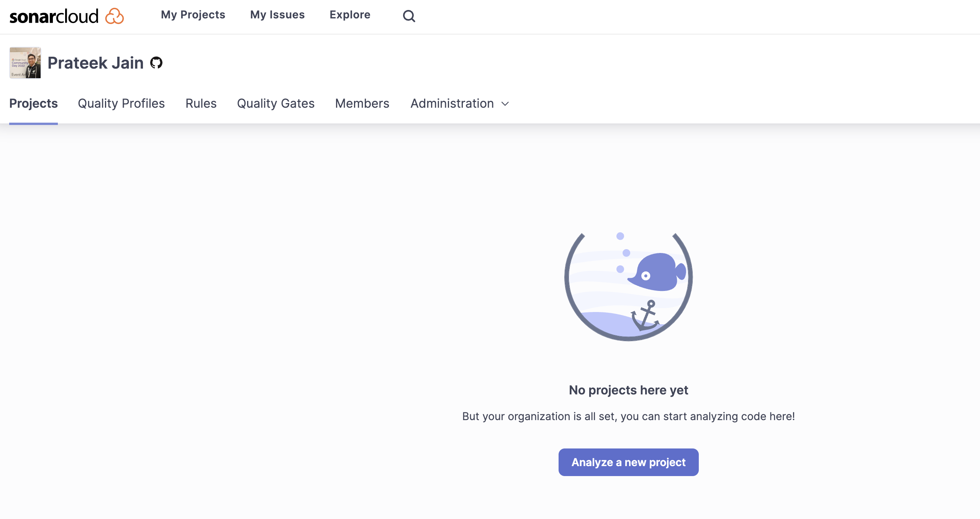Expand the Administration chevron arrow

click(505, 103)
